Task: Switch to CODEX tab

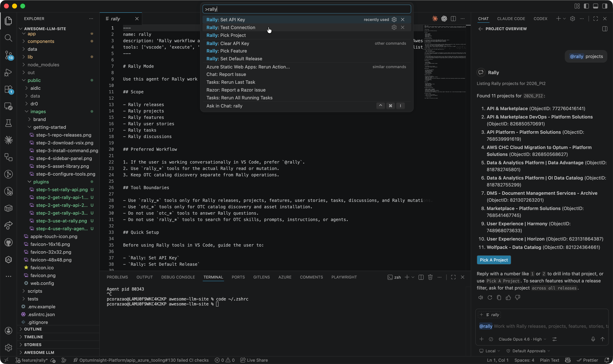Action: [540, 19]
